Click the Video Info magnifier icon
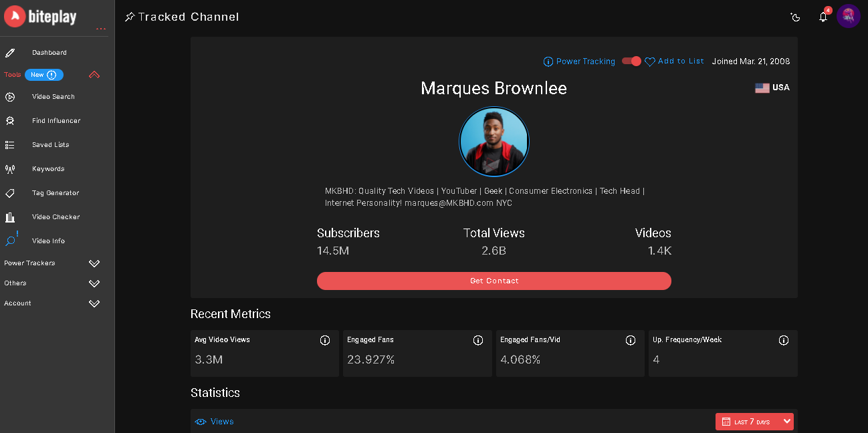Screen dimensions: 868x433 click(11, 241)
